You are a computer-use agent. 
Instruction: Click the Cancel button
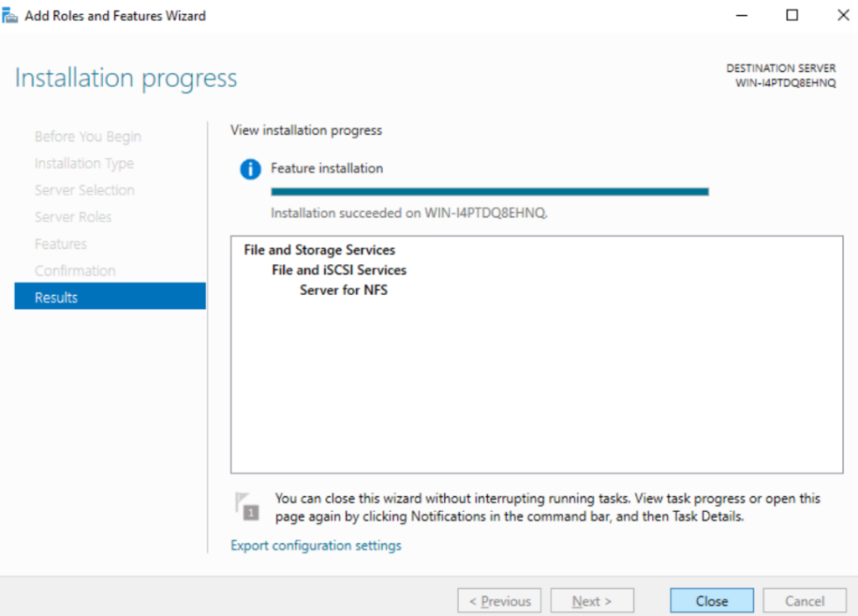[804, 600]
